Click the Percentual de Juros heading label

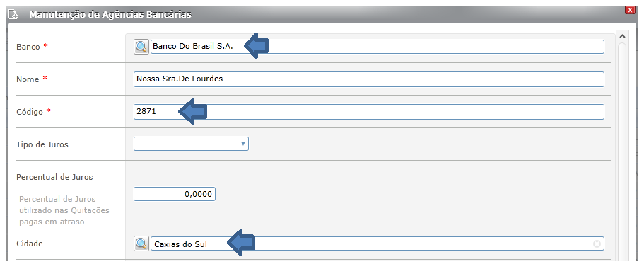54,177
